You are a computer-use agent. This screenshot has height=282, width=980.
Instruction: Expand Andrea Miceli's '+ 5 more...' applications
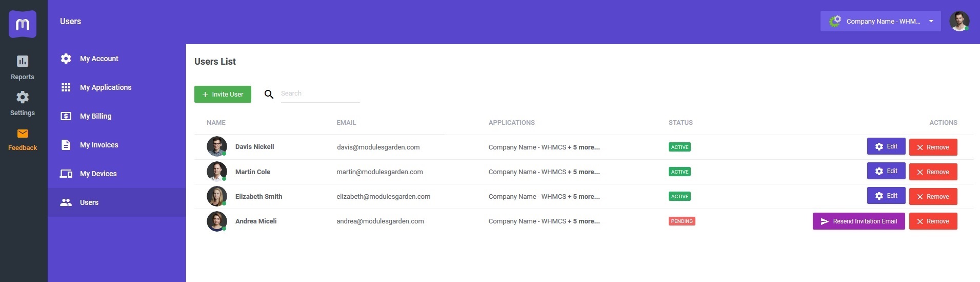(x=584, y=221)
